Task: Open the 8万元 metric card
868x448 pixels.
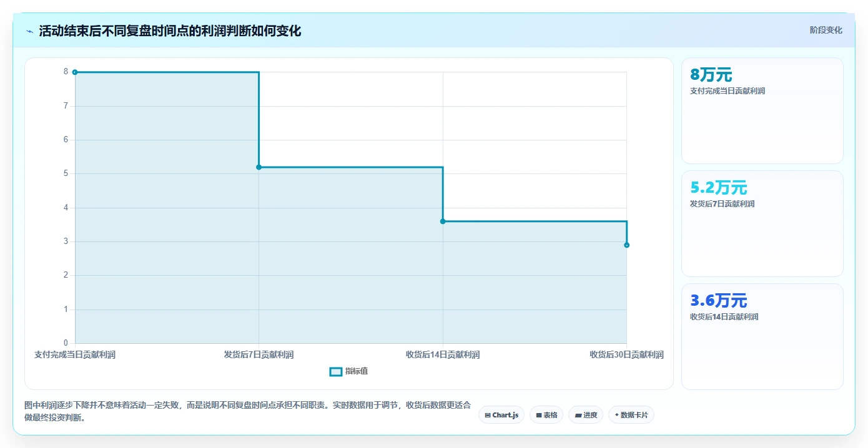Action: 762,111
